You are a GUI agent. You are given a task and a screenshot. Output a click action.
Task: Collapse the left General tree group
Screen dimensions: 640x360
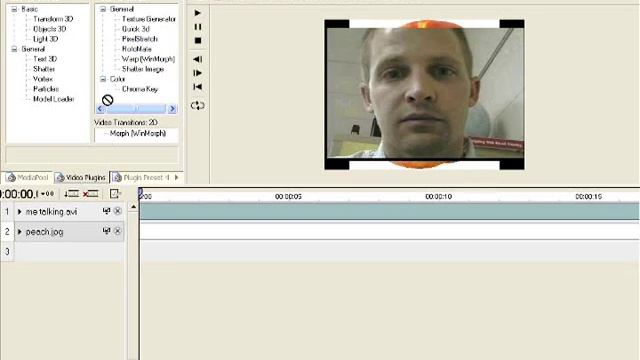tap(14, 49)
